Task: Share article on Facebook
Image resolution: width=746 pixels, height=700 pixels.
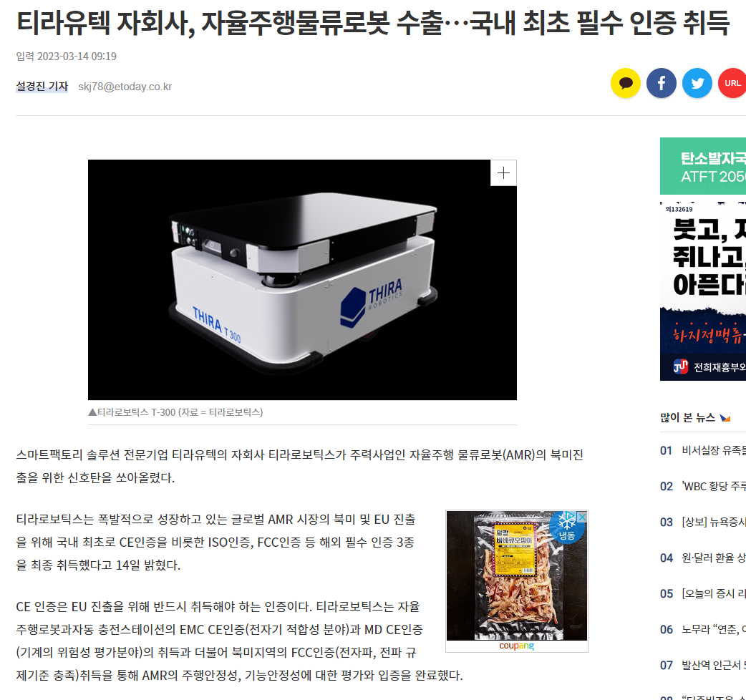Action: (662, 83)
